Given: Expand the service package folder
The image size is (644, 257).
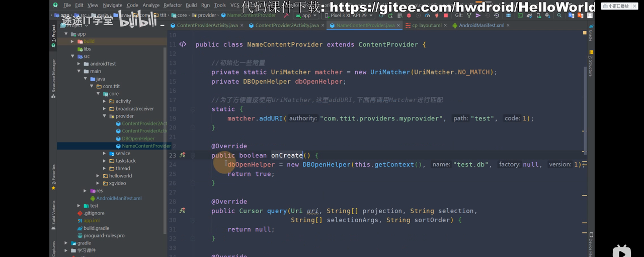Looking at the screenshot, I should tap(105, 153).
